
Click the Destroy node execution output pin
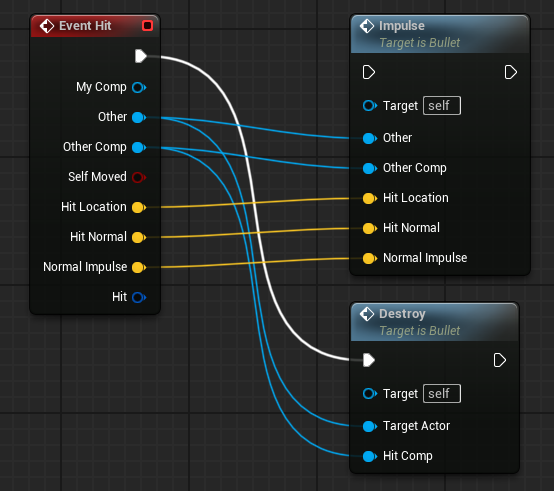[500, 360]
